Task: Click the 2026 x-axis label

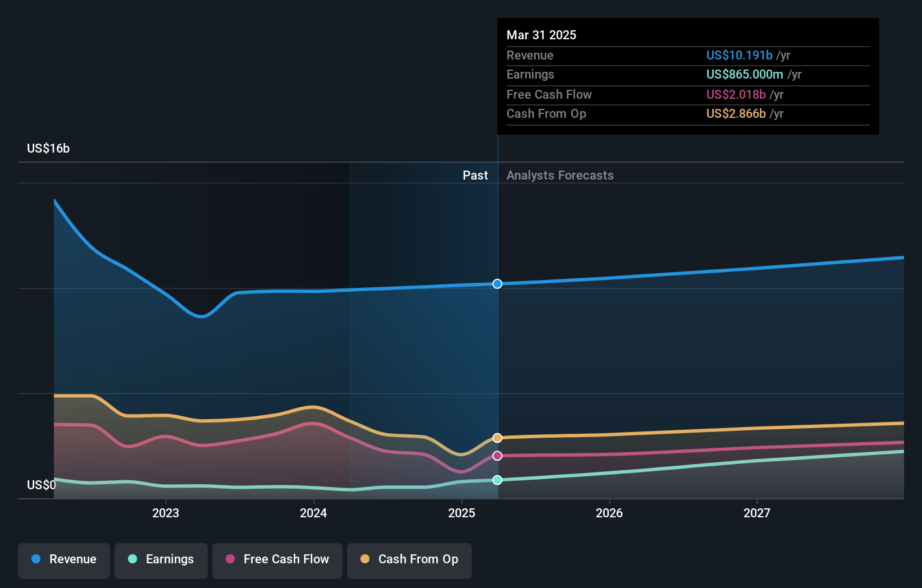Action: [609, 513]
